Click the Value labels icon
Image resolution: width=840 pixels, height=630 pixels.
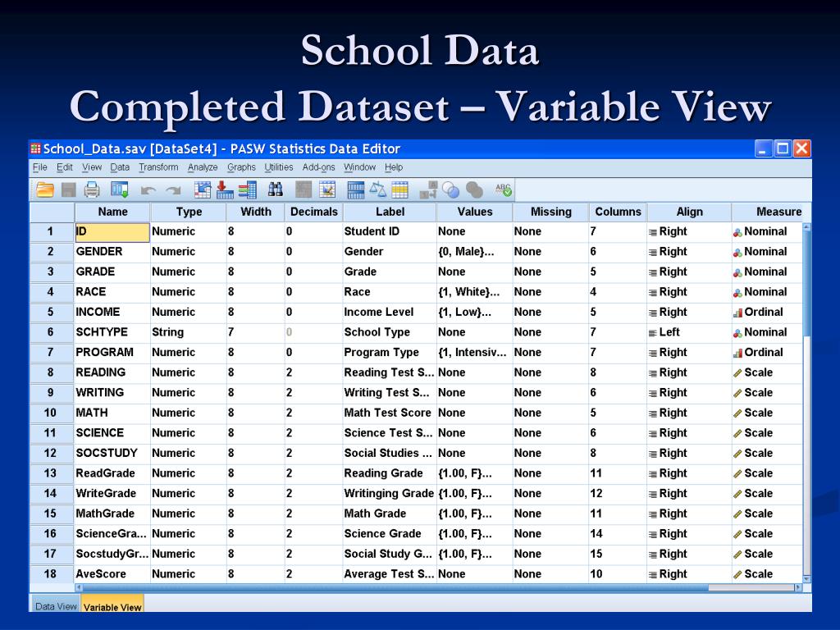click(428, 189)
